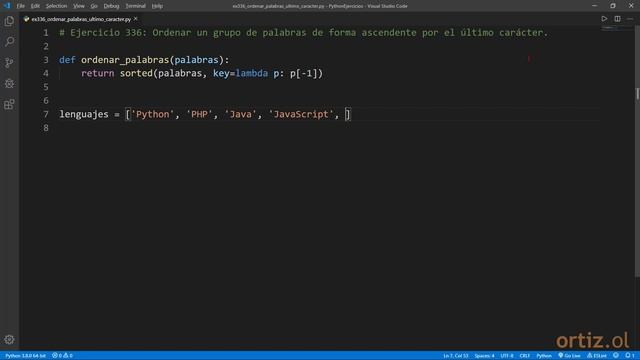Open the Explorer view in the activity bar
640x360 pixels.
(x=9, y=21)
